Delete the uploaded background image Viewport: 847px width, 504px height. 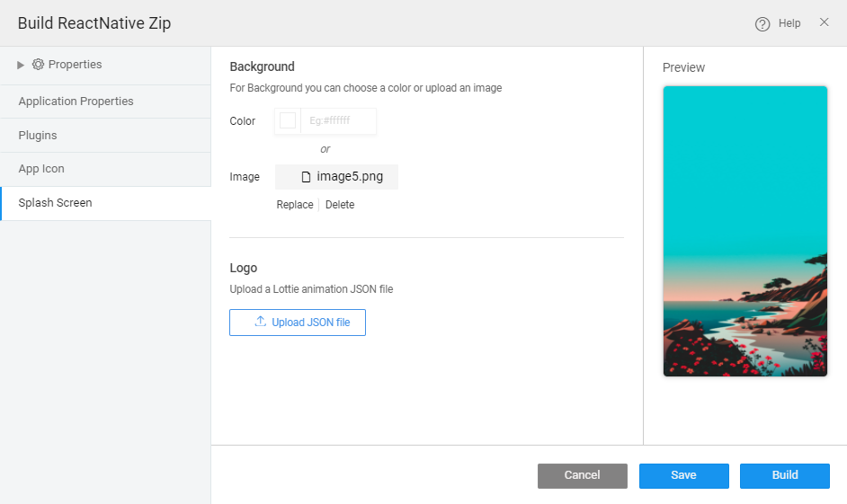tap(340, 205)
